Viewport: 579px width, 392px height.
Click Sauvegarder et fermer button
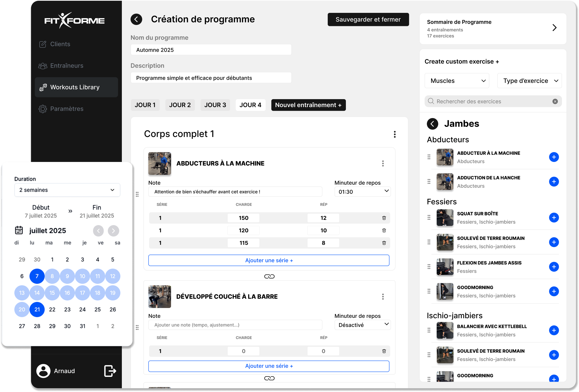pyautogui.click(x=368, y=19)
